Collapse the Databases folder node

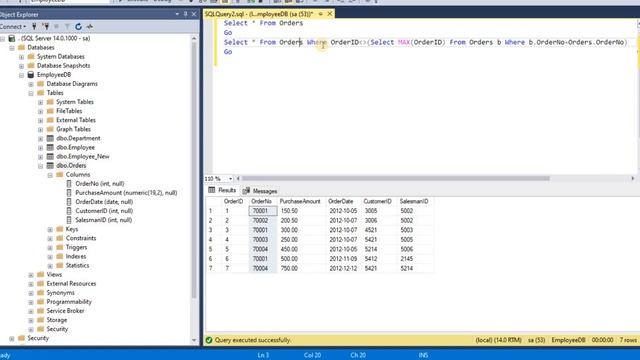click(x=12, y=48)
